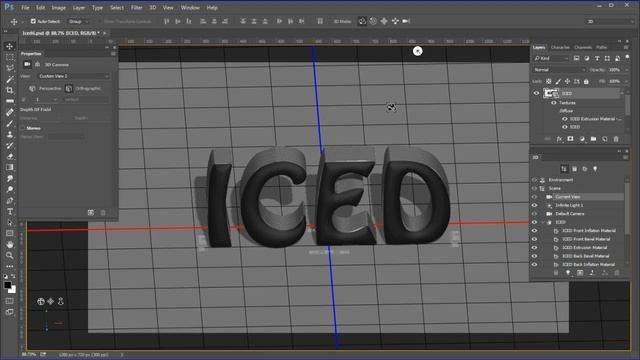Select the Clone Stamp tool
The height and width of the screenshot is (360, 640).
[10, 134]
